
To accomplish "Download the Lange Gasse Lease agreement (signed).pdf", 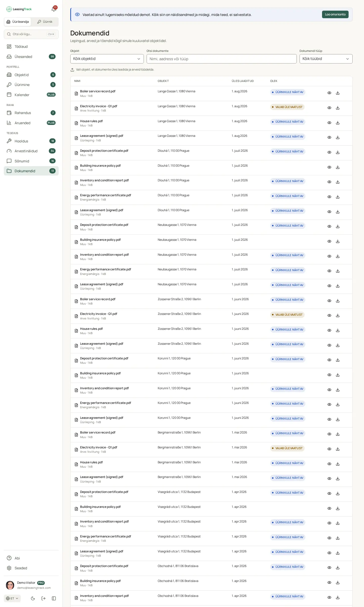I will point(338,137).
